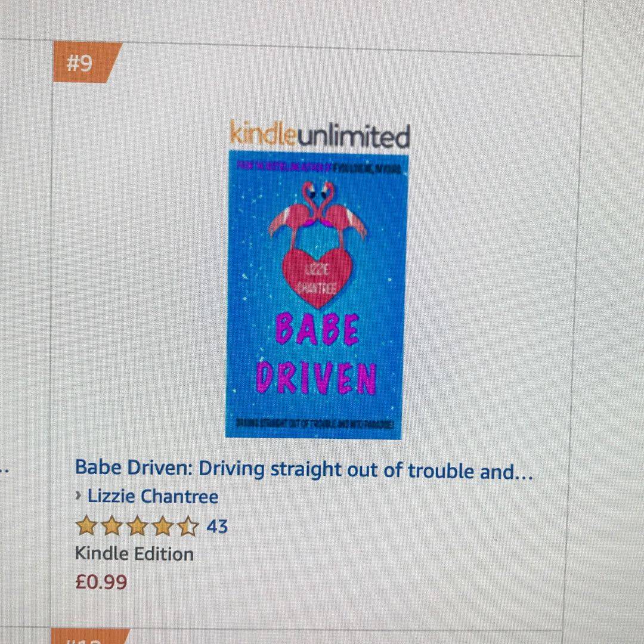644x644 pixels.
Task: Select the Kindle Edition format label
Action: tap(134, 554)
